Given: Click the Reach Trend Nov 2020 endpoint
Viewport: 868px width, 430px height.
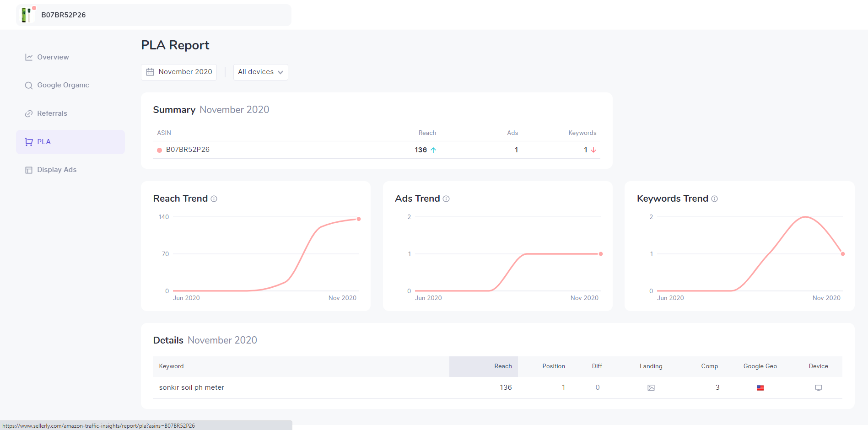Looking at the screenshot, I should [x=359, y=219].
